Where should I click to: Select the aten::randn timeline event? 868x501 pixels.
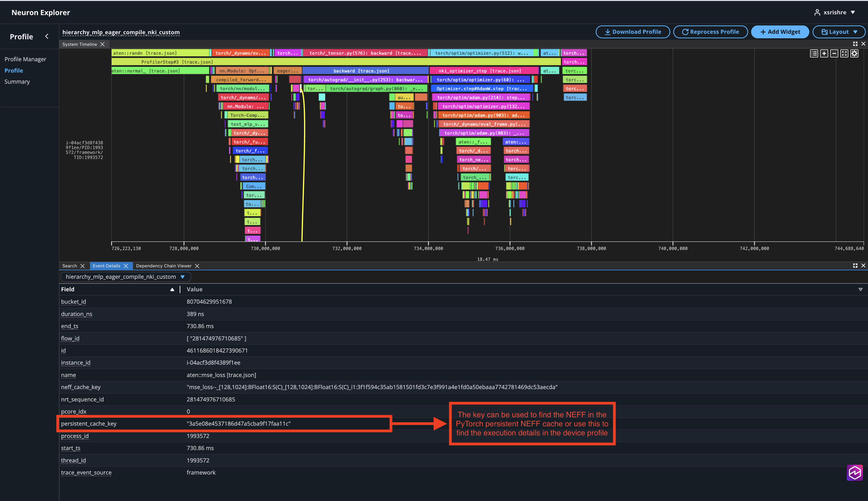(160, 53)
